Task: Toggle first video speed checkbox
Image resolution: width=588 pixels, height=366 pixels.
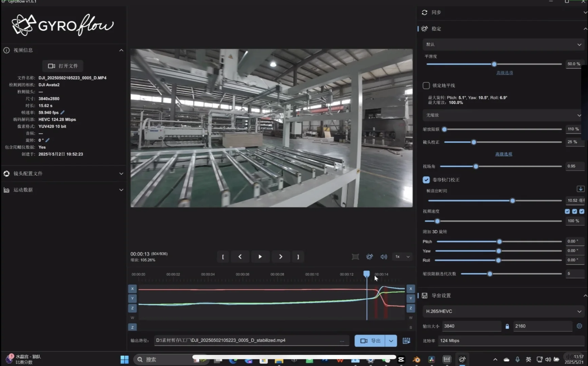Action: pyautogui.click(x=567, y=211)
